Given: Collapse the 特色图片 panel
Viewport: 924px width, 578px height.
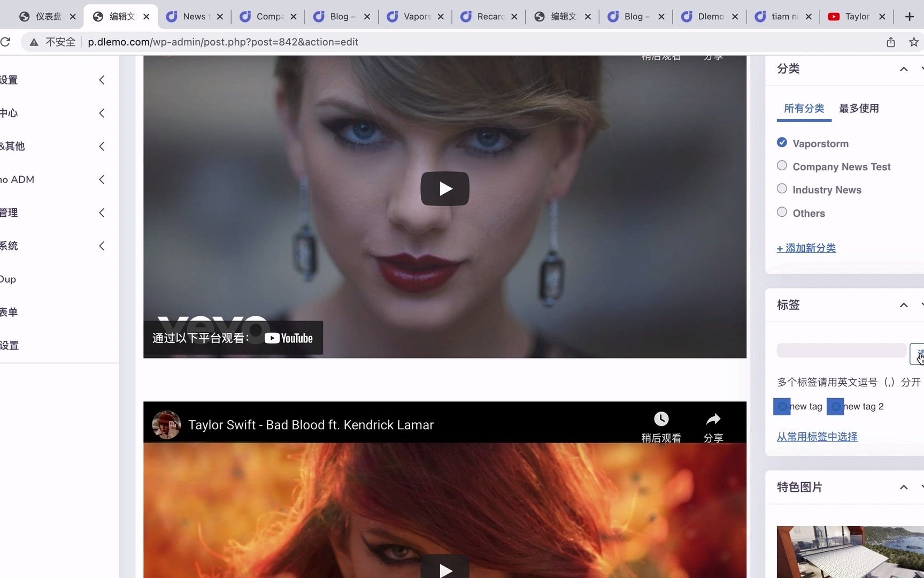Looking at the screenshot, I should [904, 487].
